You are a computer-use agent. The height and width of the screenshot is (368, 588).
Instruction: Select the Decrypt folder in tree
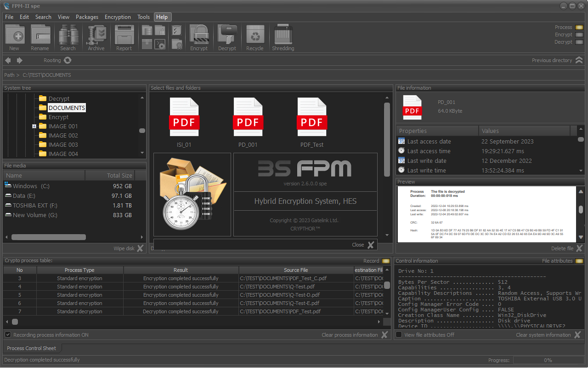click(59, 98)
